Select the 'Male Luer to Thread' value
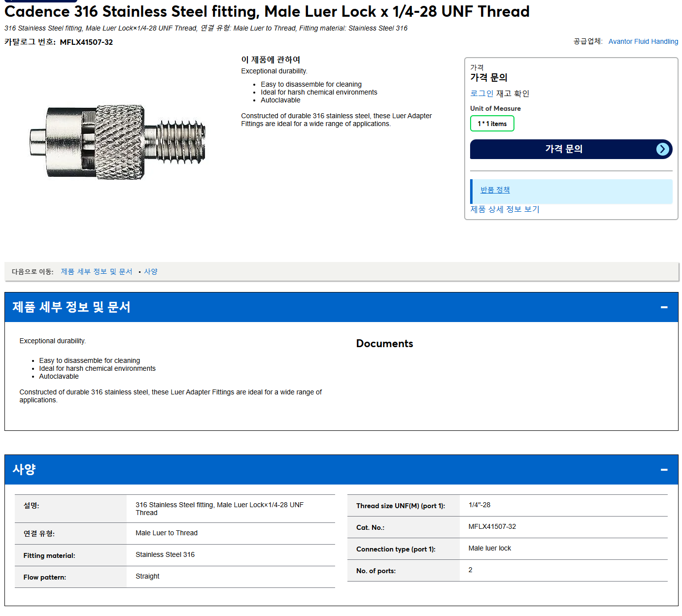682x616 pixels. pos(167,533)
